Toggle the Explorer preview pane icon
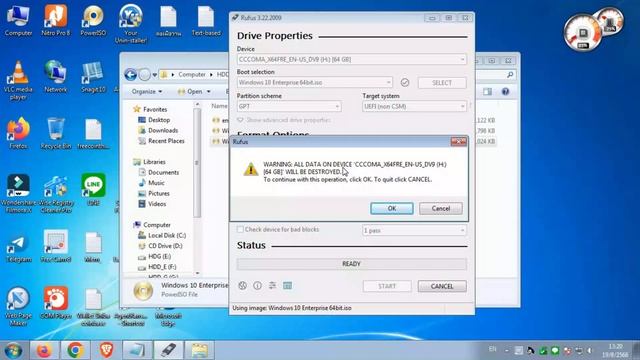 [487, 91]
